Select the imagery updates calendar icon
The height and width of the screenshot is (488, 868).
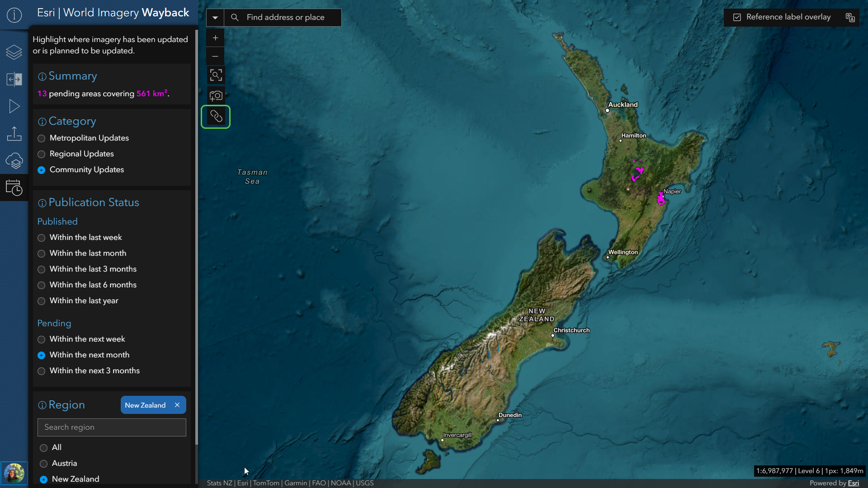click(14, 188)
